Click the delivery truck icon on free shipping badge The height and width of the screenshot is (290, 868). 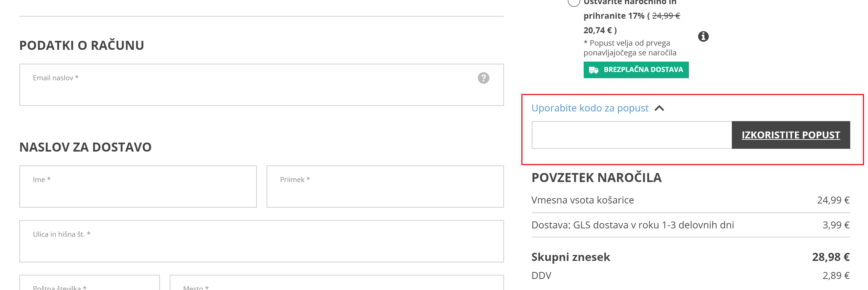click(x=593, y=70)
